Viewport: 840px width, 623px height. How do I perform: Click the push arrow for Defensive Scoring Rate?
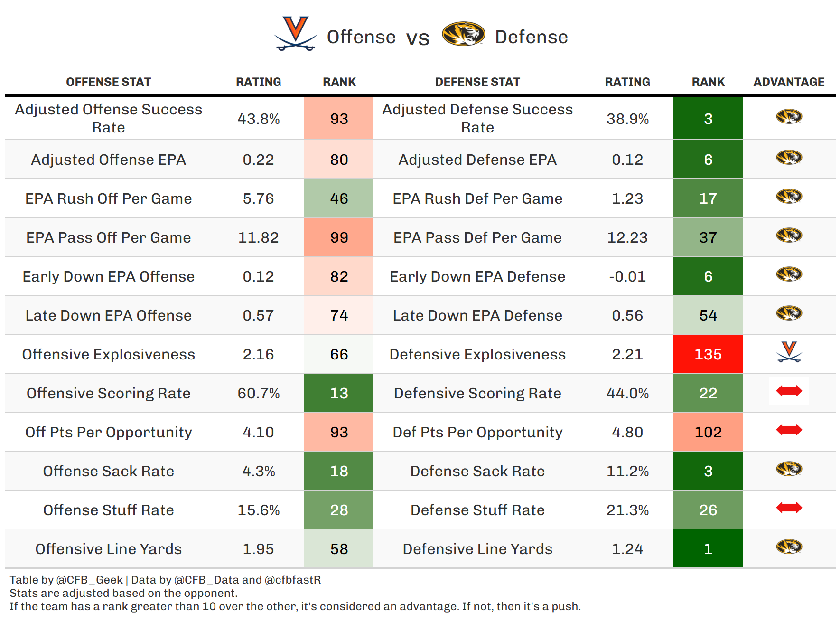789,391
